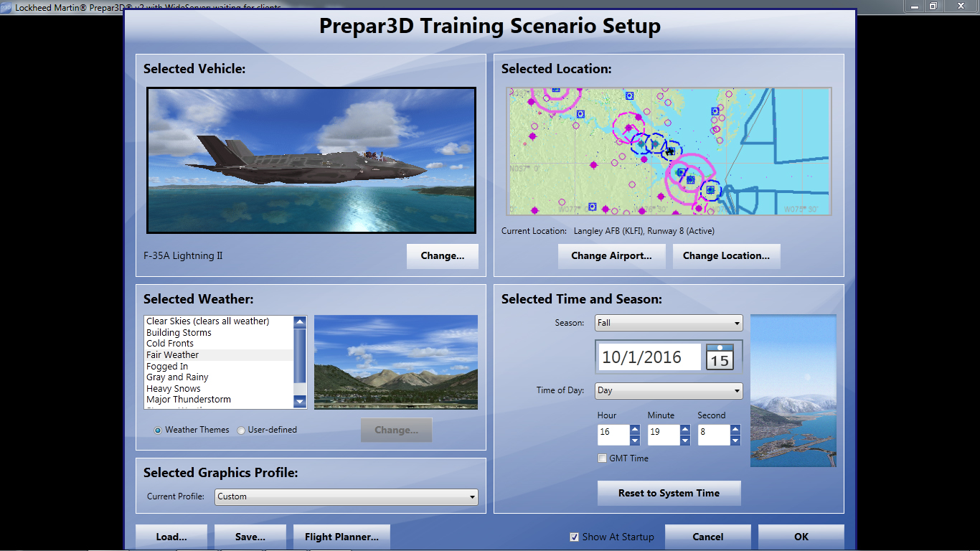
Task: Expand the Time of Day dropdown
Action: (669, 391)
